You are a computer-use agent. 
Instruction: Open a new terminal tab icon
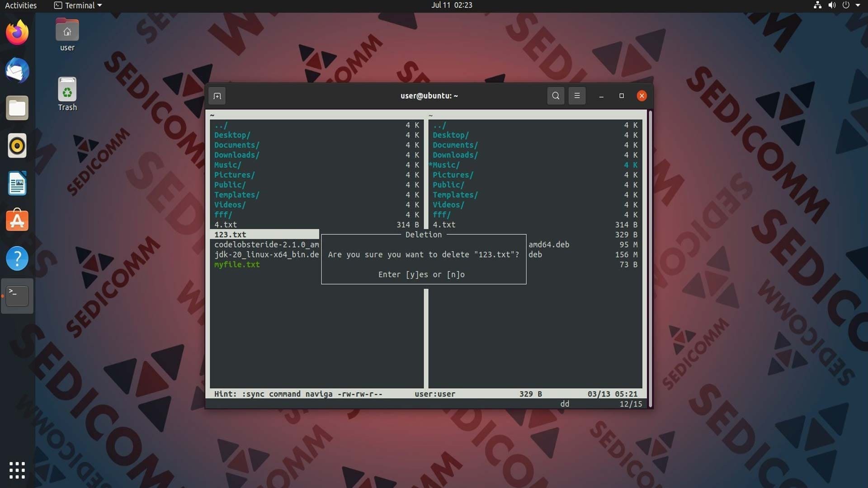[217, 96]
